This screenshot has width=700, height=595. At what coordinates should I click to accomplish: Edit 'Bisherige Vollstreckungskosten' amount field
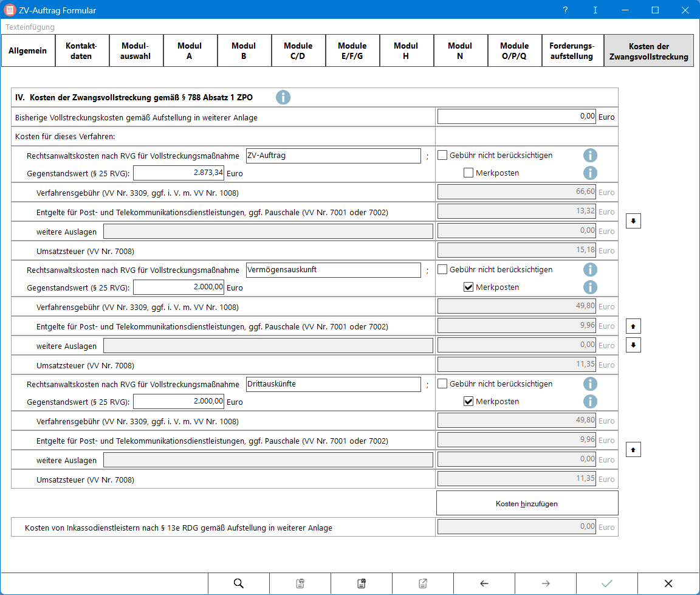point(516,116)
